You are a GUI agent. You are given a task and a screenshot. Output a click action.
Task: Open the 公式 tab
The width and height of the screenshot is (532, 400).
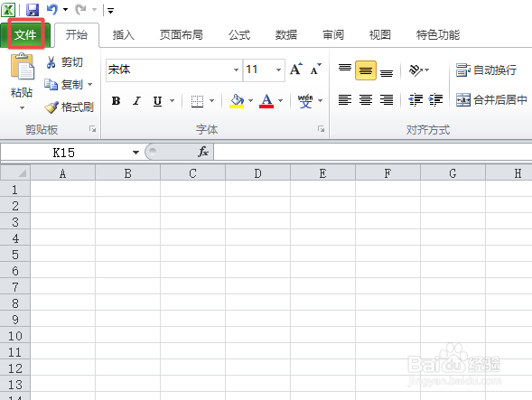[x=239, y=35]
